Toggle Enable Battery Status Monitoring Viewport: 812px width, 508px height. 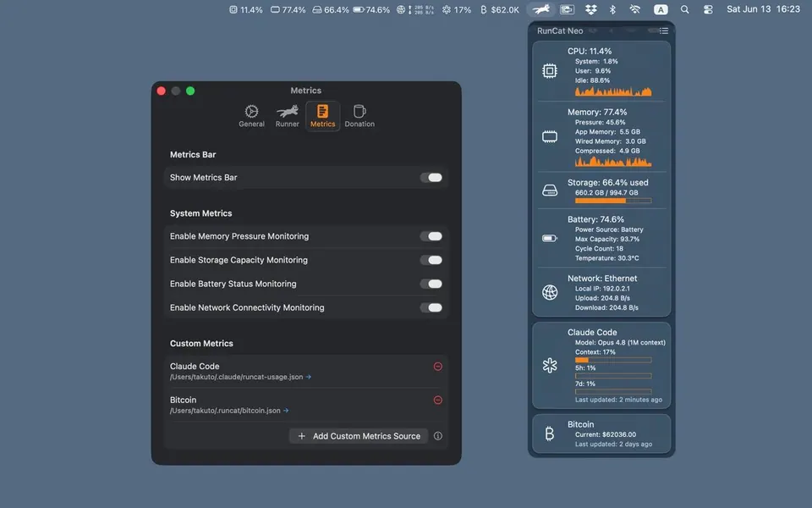(x=431, y=284)
